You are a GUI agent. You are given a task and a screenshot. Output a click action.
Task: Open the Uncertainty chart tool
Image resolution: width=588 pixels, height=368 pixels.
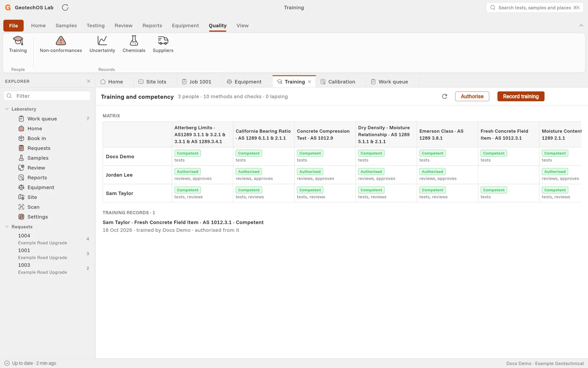click(102, 45)
